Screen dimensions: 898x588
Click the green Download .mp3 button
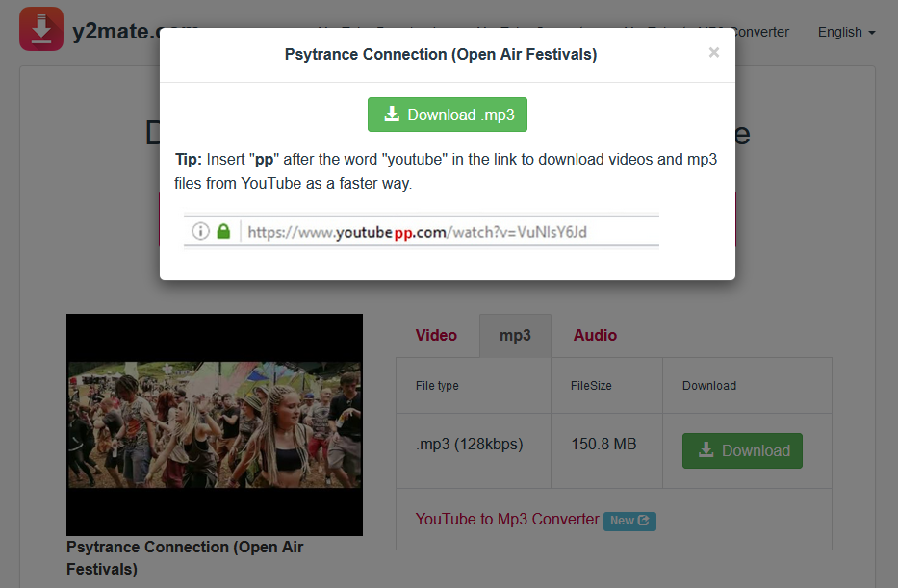click(x=448, y=115)
